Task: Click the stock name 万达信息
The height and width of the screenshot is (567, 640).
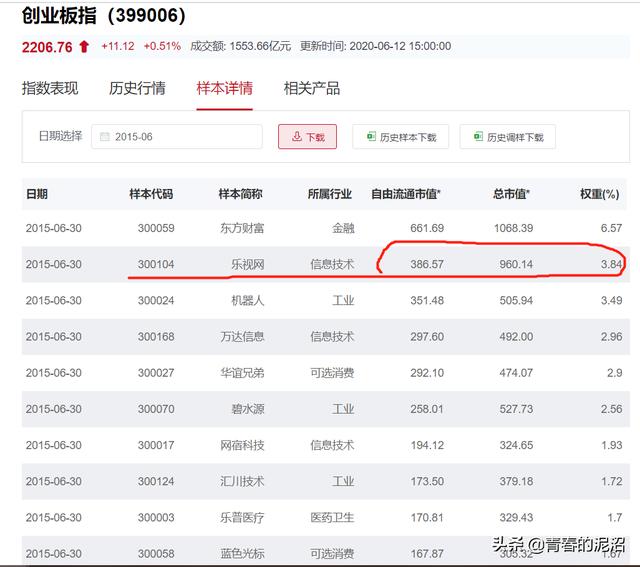Action: pyautogui.click(x=242, y=337)
